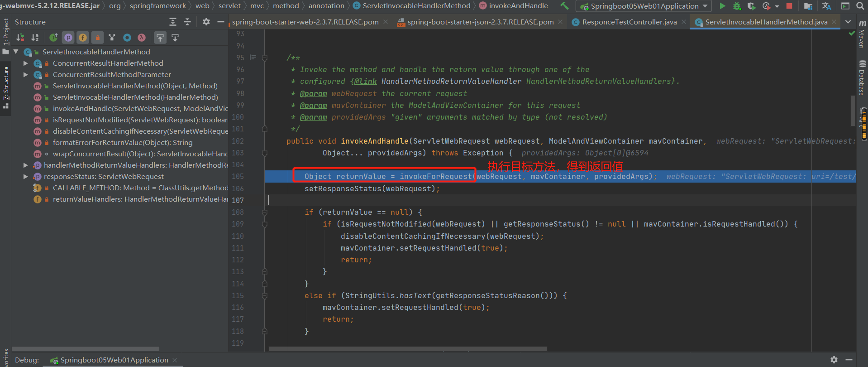Click the annotation package breadcrumb

[326, 6]
